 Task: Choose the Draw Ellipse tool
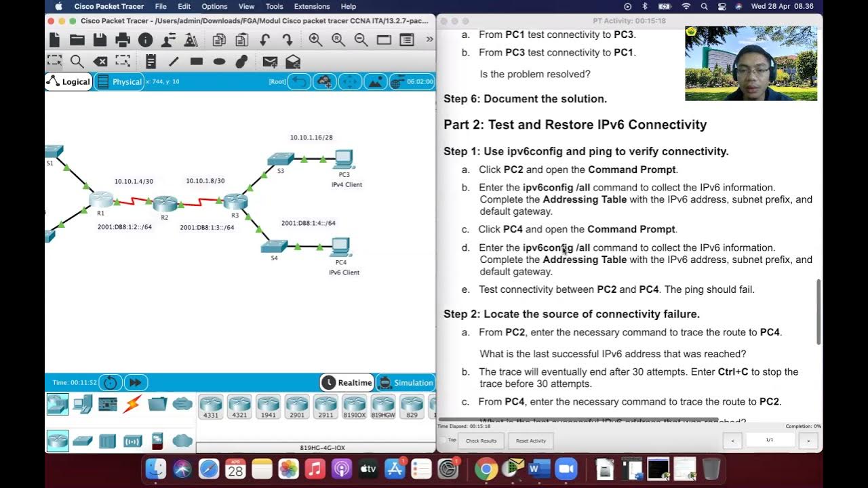[x=219, y=61]
